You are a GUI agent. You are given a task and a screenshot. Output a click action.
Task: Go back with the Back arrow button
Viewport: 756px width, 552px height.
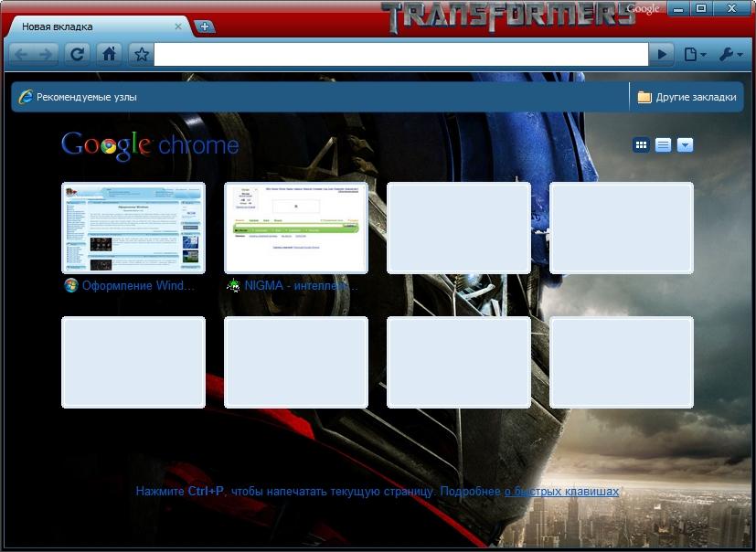(21, 54)
